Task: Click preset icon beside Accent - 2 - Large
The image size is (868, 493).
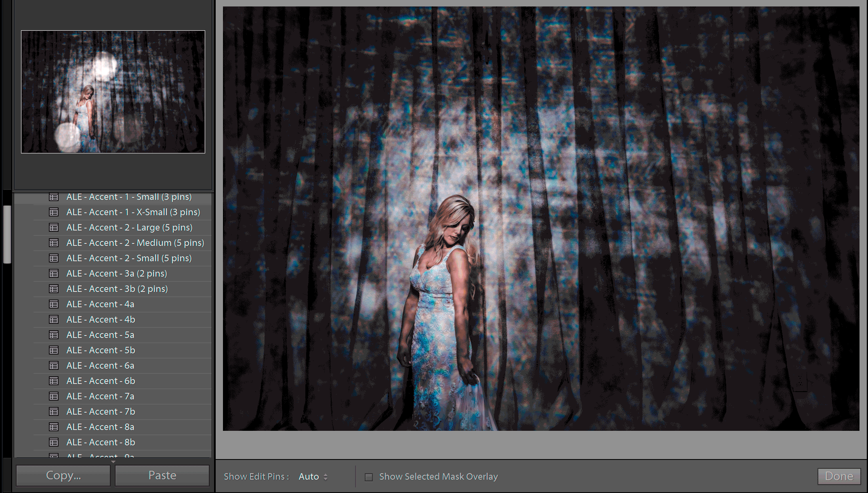Action: [x=54, y=227]
